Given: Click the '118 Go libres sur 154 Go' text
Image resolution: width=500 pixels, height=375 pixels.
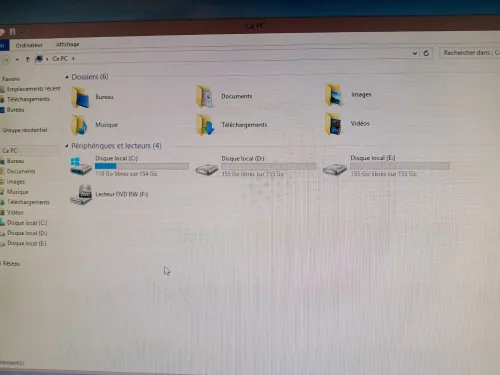Looking at the screenshot, I should click(x=126, y=174).
